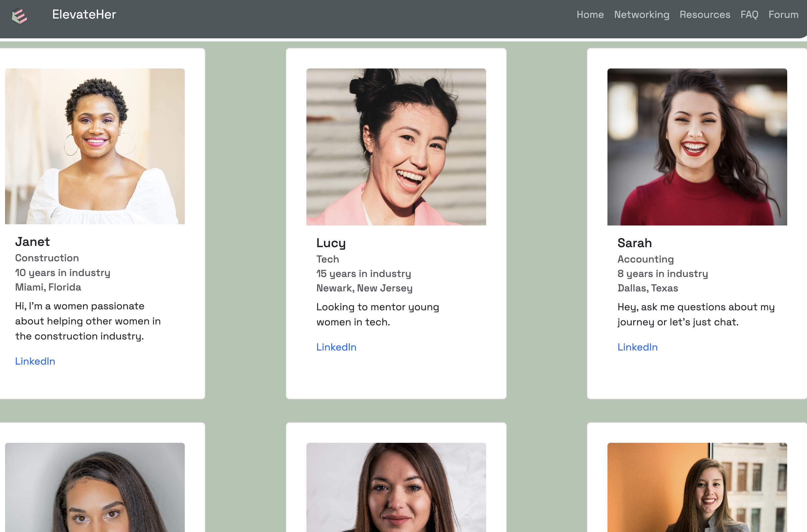807x532 pixels.
Task: Select the bottom-left mentor photo
Action: tap(95, 487)
